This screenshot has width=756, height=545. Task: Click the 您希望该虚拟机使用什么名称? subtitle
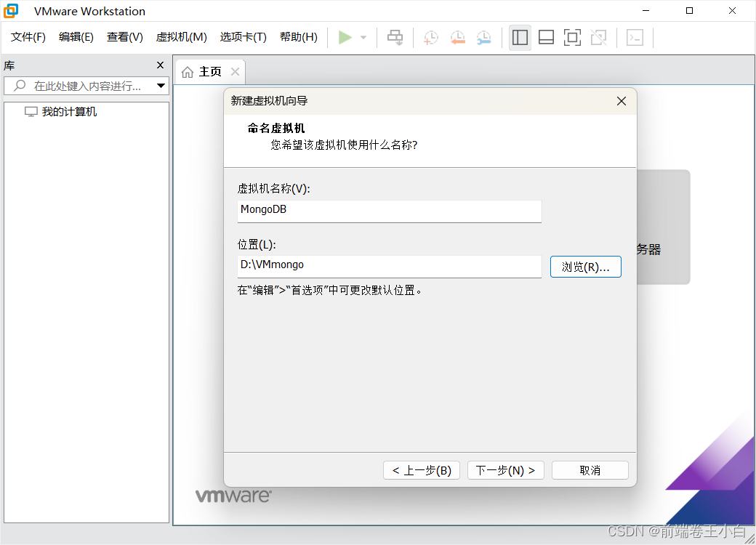click(x=344, y=145)
